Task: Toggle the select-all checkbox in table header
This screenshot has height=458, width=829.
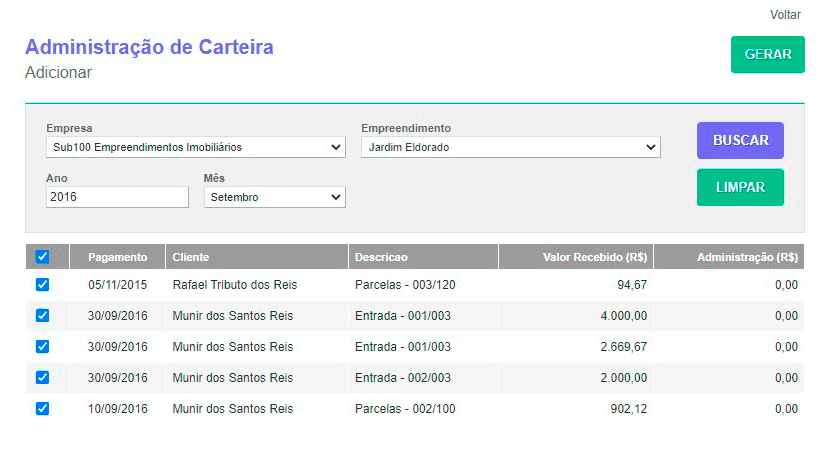Action: click(x=42, y=257)
